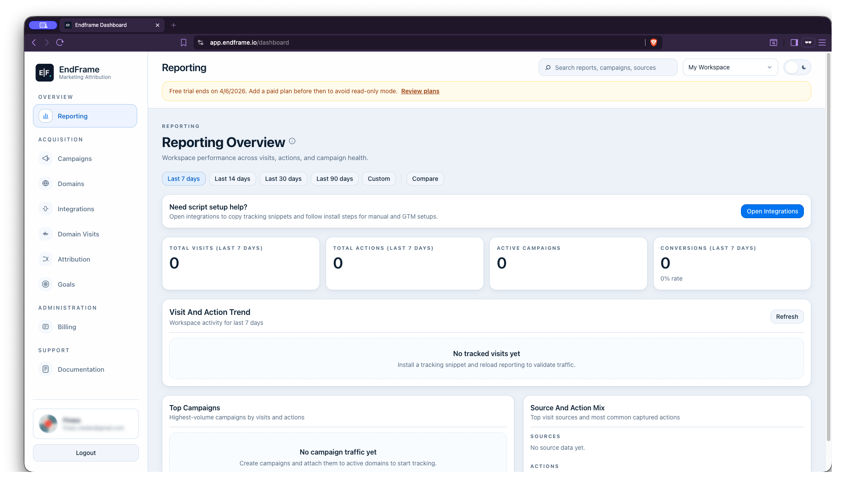Open the browser hamburger menu
The height and width of the screenshot is (504, 856).
(x=822, y=43)
